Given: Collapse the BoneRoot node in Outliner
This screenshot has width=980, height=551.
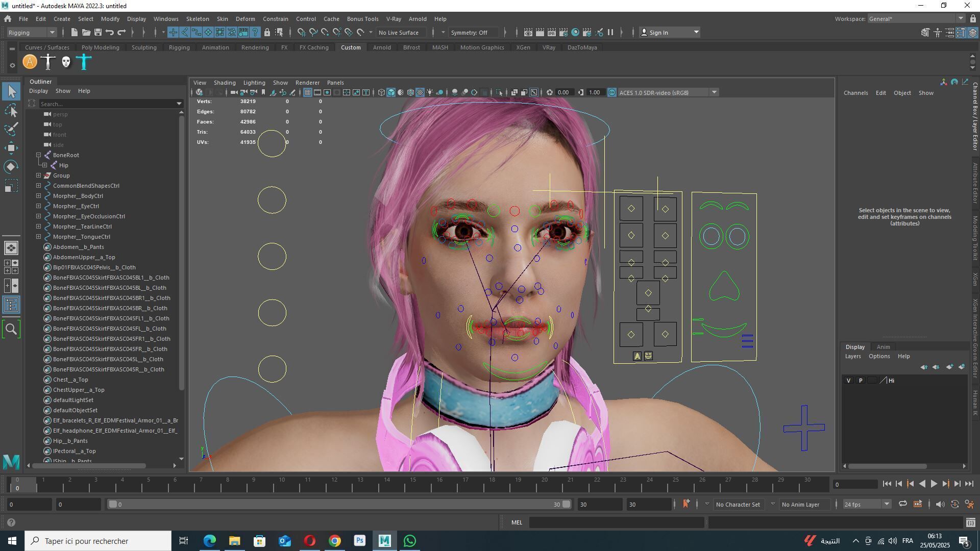Looking at the screenshot, I should click(x=38, y=155).
